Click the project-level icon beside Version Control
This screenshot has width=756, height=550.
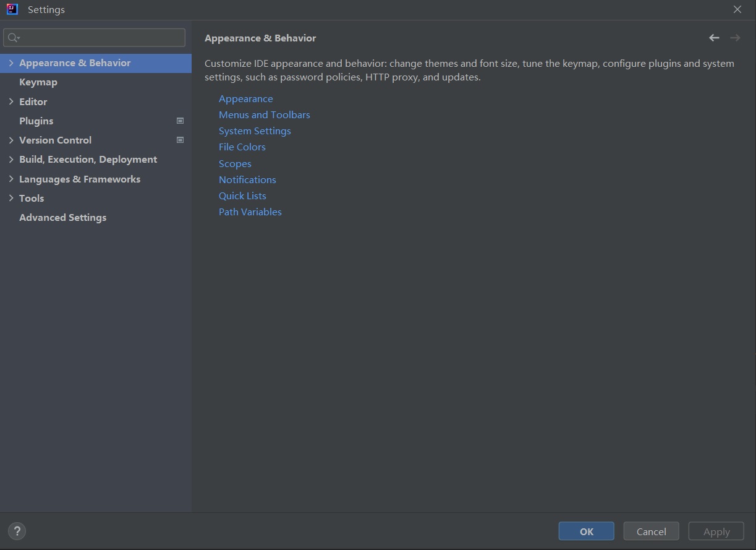[x=180, y=140]
